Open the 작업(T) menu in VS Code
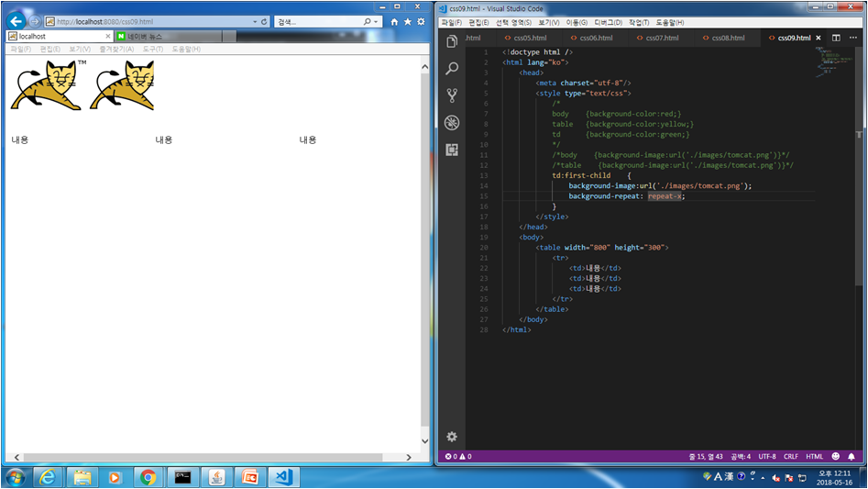 tap(639, 23)
